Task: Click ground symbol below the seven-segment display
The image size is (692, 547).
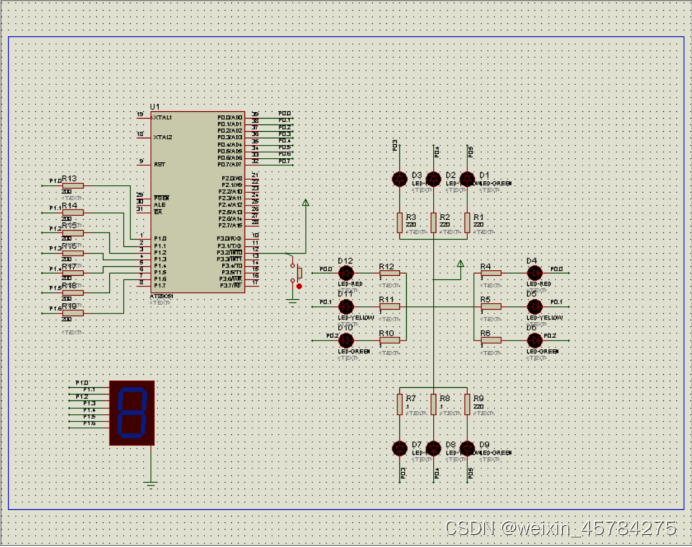Action: (x=151, y=485)
